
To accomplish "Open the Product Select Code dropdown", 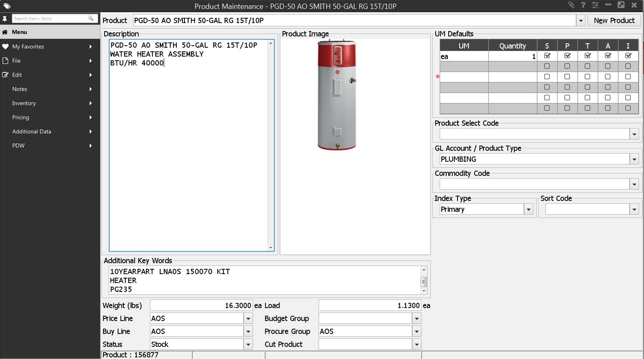I will [x=634, y=134].
